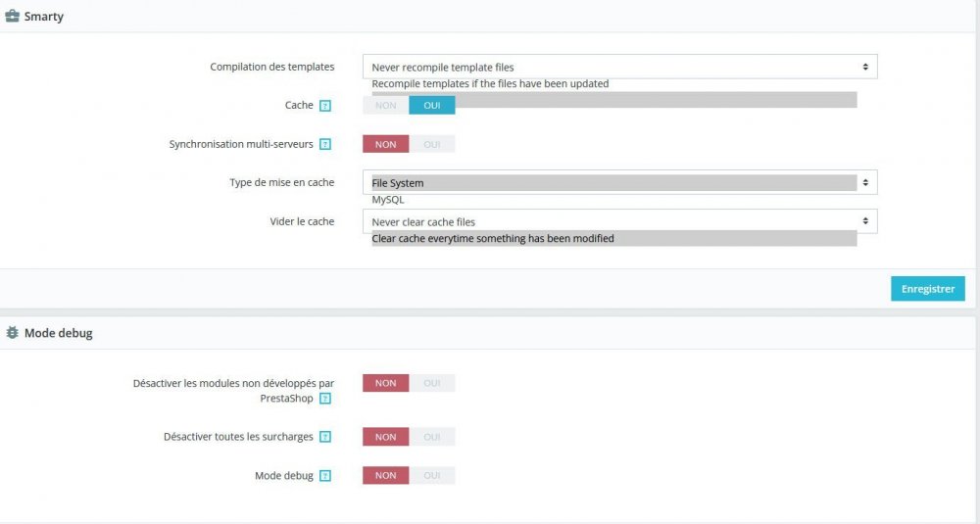Choose MySQL caching type option
Image resolution: width=980 pixels, height=524 pixels.
click(388, 200)
